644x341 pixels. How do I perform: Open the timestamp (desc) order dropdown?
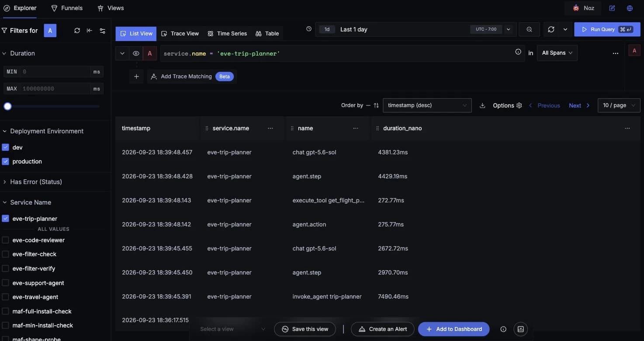(x=427, y=105)
